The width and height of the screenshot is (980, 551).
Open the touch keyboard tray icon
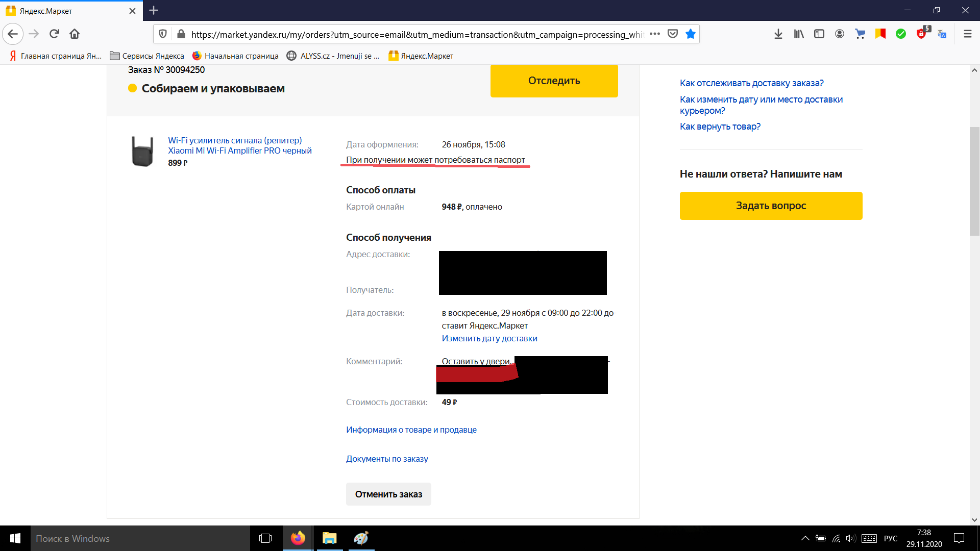pos(869,538)
